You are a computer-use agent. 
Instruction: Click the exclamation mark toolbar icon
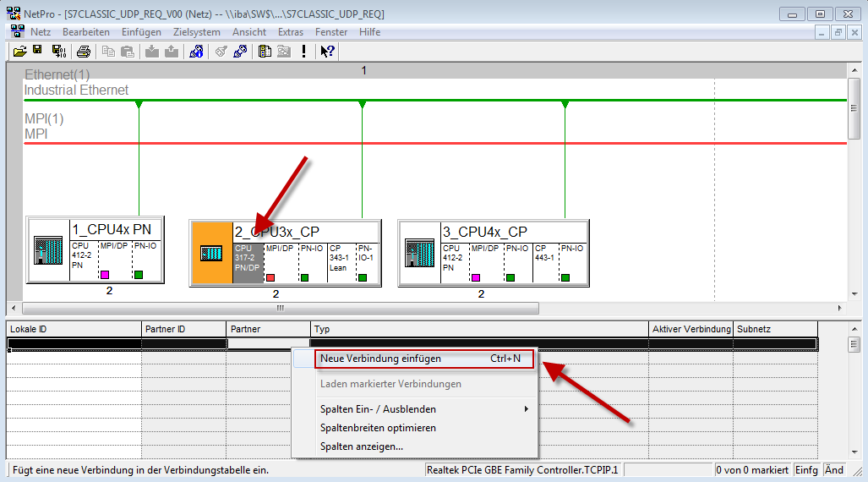click(x=303, y=52)
